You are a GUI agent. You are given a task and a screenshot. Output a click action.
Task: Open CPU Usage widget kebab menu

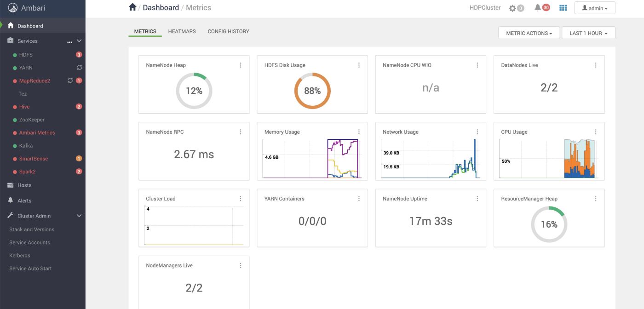pos(596,132)
